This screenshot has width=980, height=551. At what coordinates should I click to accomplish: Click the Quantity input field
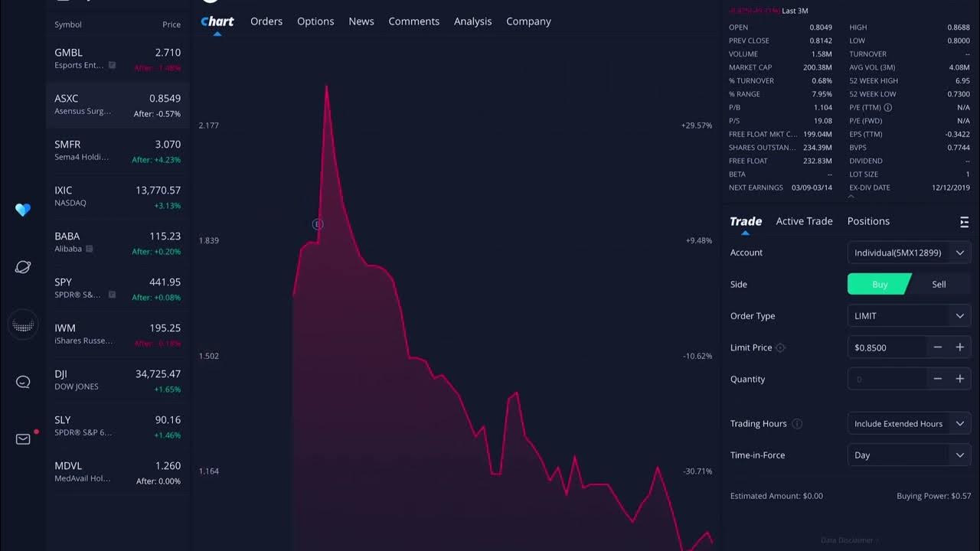coord(888,379)
